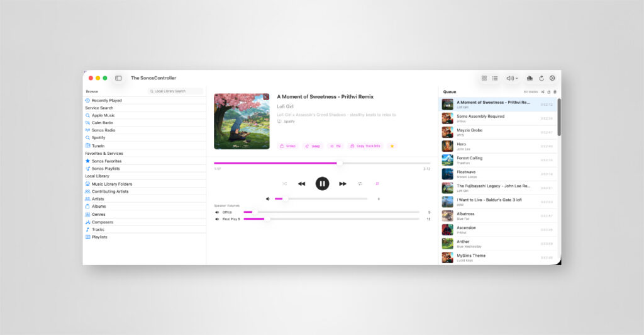
Task: Pause the current track
Action: pos(322,184)
